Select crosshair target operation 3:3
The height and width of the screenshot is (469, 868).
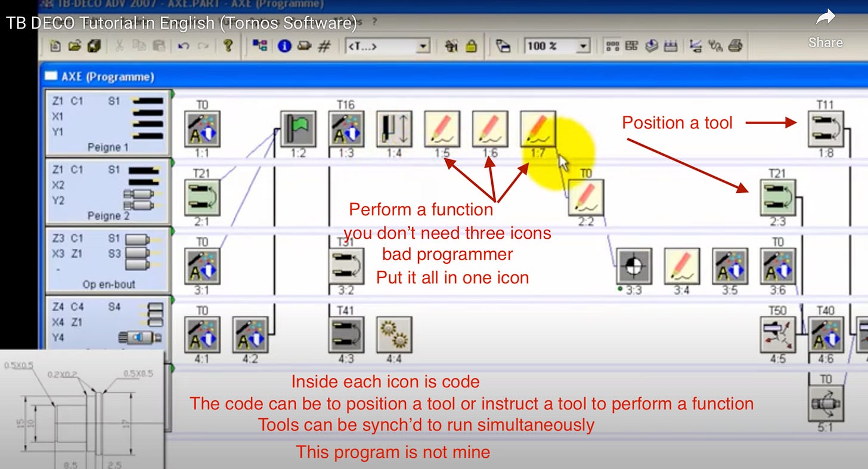tap(634, 266)
